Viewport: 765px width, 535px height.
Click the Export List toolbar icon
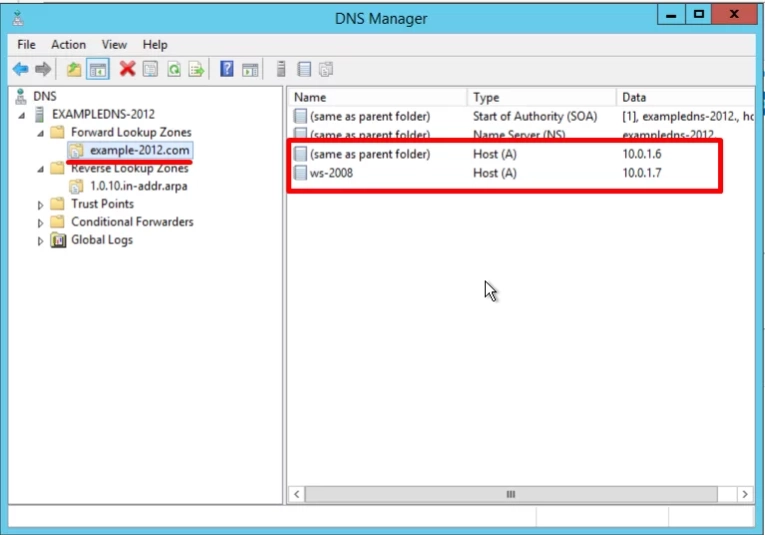pyautogui.click(x=197, y=69)
